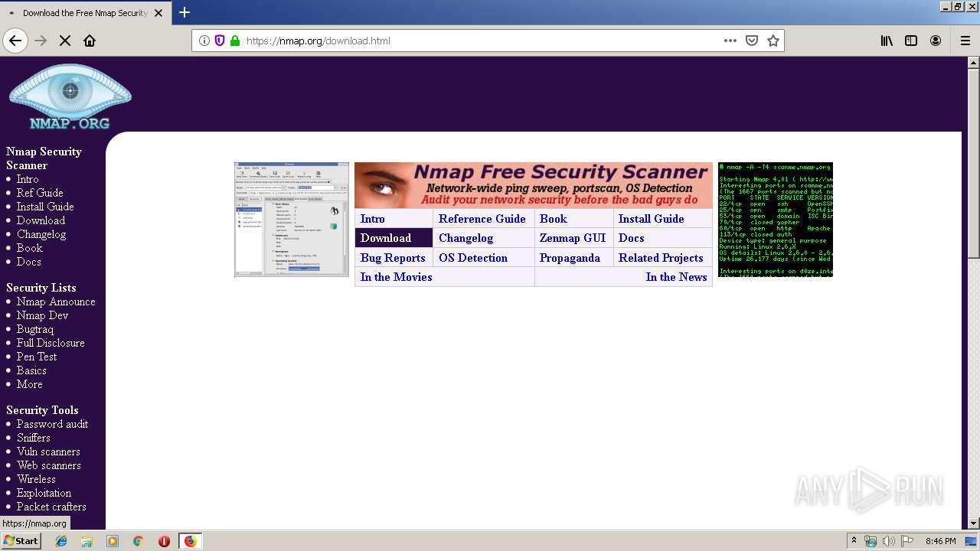980x551 pixels.
Task: Click the Nmap.org eye logo
Action: coord(70,96)
